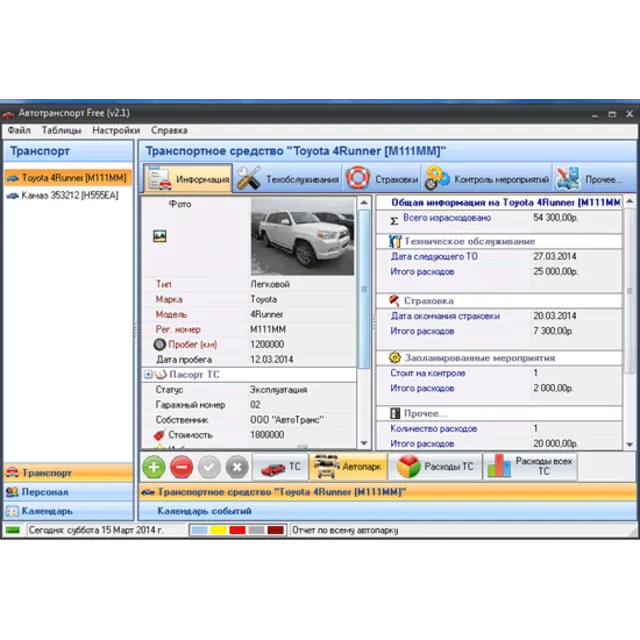Select Toyota 4Runner [M111MM] in the transport list

point(68,178)
